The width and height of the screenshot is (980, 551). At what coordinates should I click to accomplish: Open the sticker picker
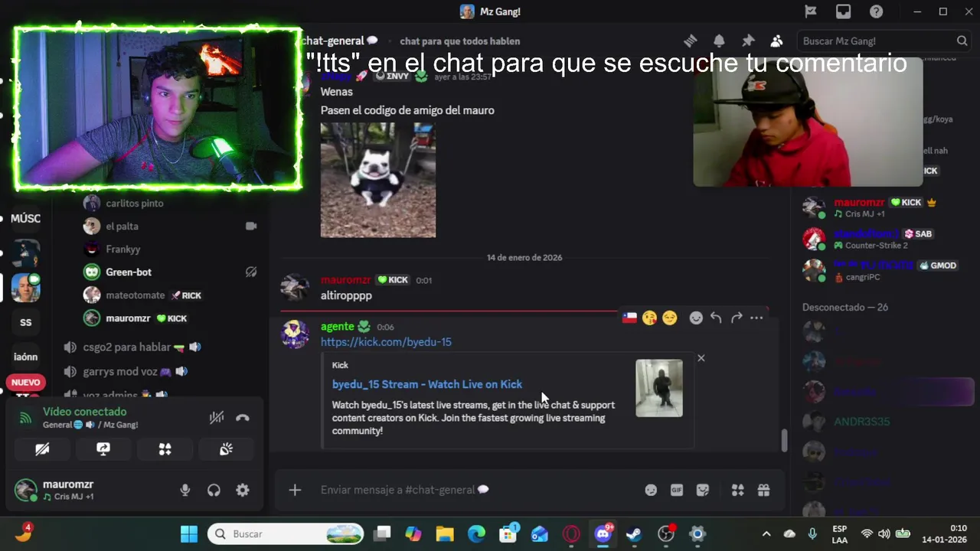click(703, 490)
